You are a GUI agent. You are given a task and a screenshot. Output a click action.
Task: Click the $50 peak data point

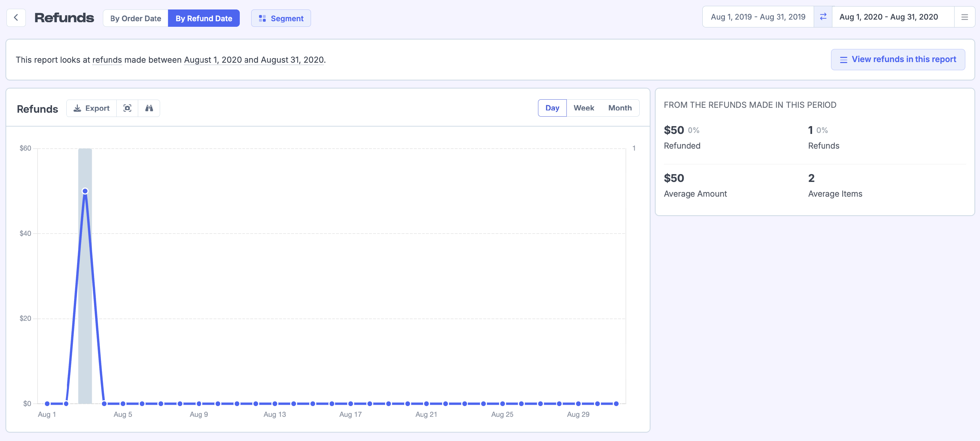click(85, 191)
